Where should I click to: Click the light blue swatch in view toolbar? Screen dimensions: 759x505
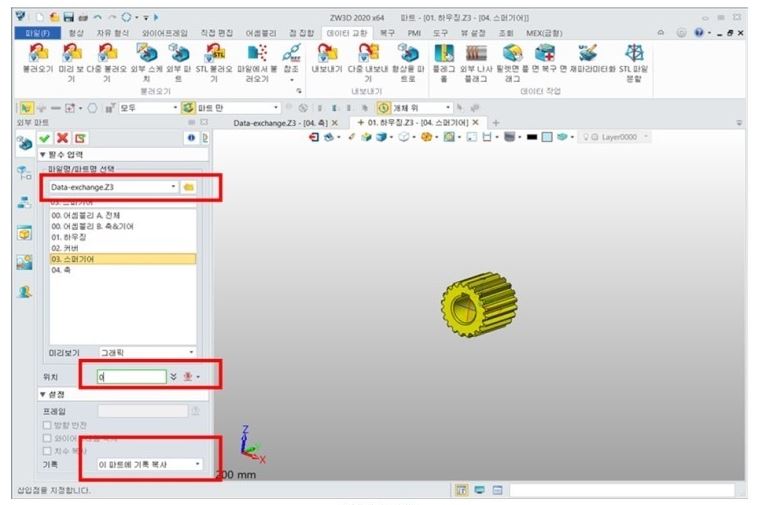pyautogui.click(x=546, y=137)
